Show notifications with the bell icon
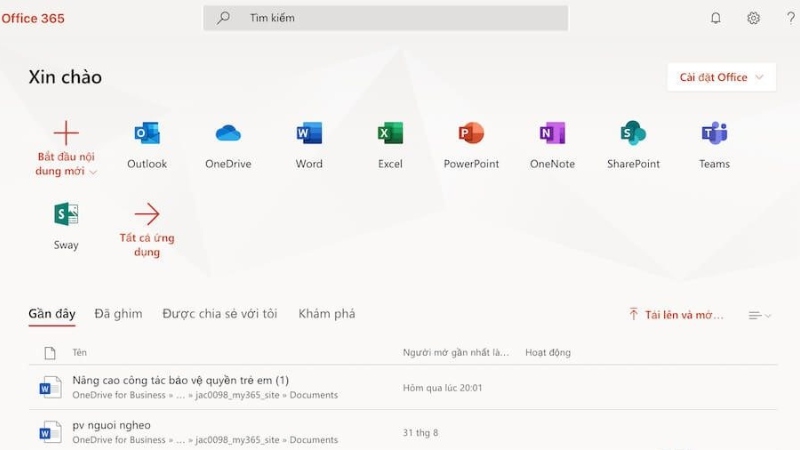Image resolution: width=800 pixels, height=450 pixels. [716, 18]
